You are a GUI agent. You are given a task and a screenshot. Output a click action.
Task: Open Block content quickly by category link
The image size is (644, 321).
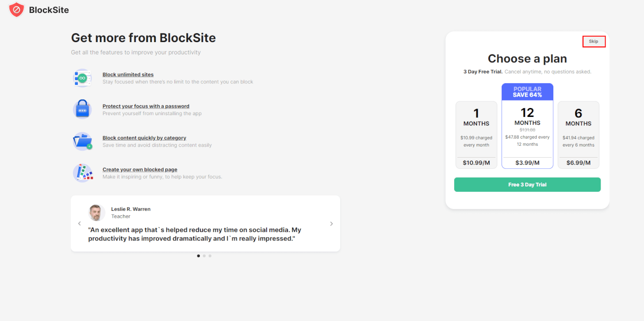(x=144, y=138)
